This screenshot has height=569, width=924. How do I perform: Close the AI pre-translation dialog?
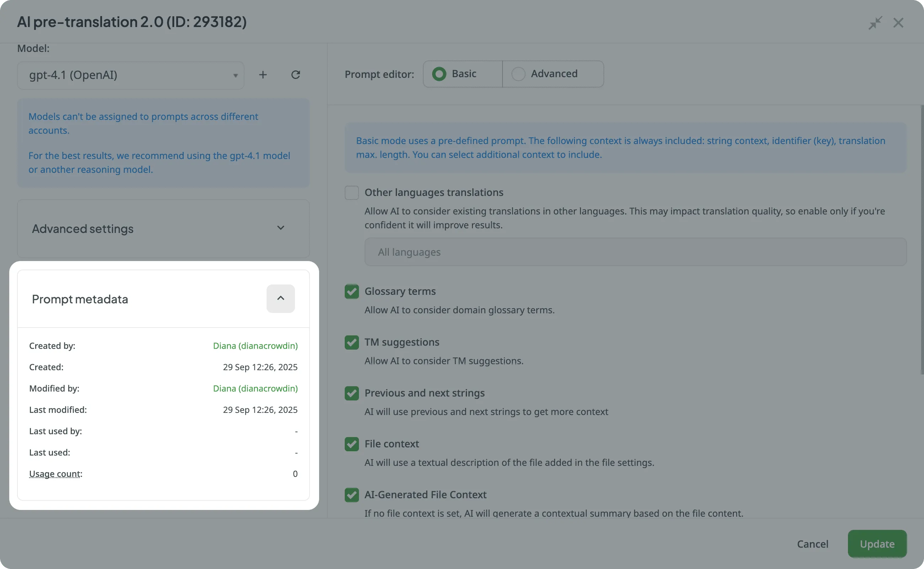pyautogui.click(x=898, y=23)
